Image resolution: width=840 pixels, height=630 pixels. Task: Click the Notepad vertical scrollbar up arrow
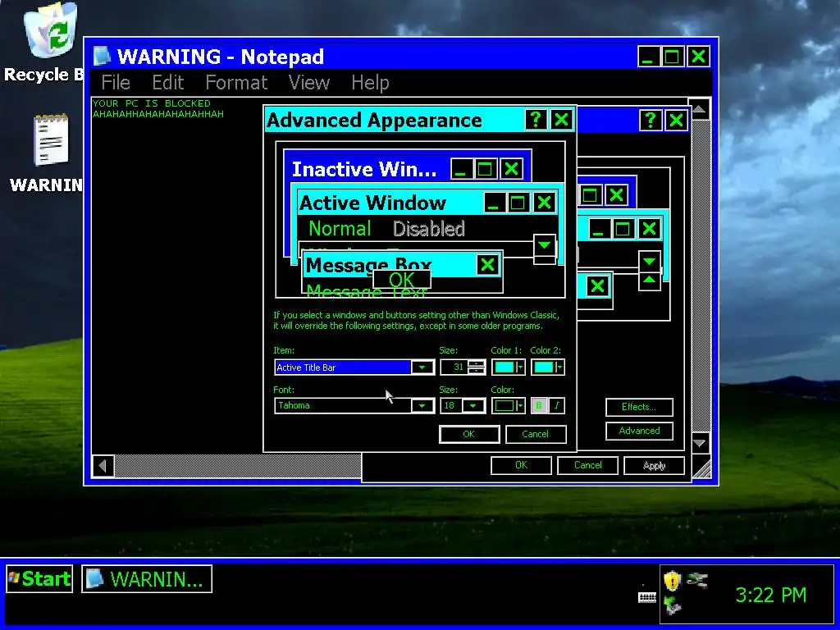tap(699, 109)
